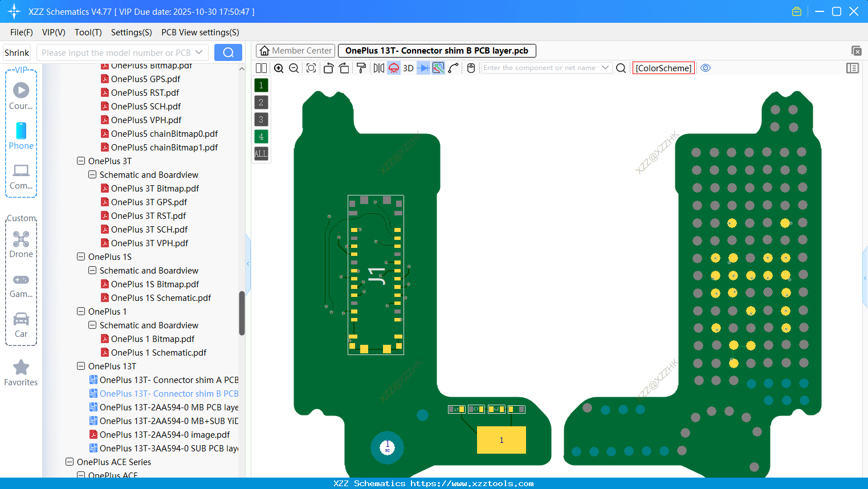
Task: Open the split-screen view icon
Action: tap(261, 68)
